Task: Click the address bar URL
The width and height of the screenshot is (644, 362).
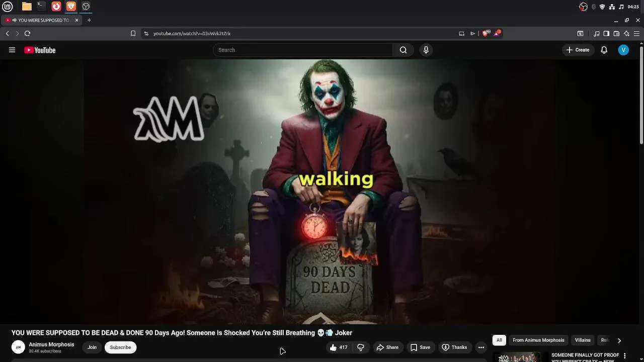Action: [192, 33]
